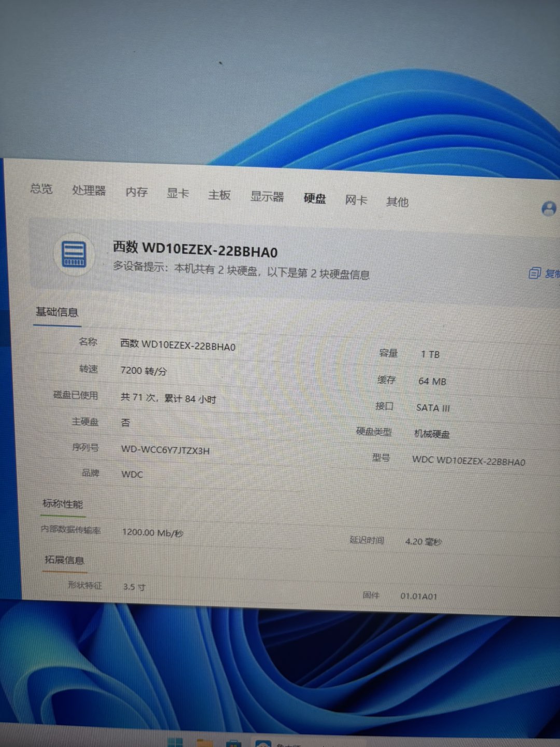Image resolution: width=560 pixels, height=747 pixels.
Task: Switch to the 其他 other tab
Action: (397, 201)
